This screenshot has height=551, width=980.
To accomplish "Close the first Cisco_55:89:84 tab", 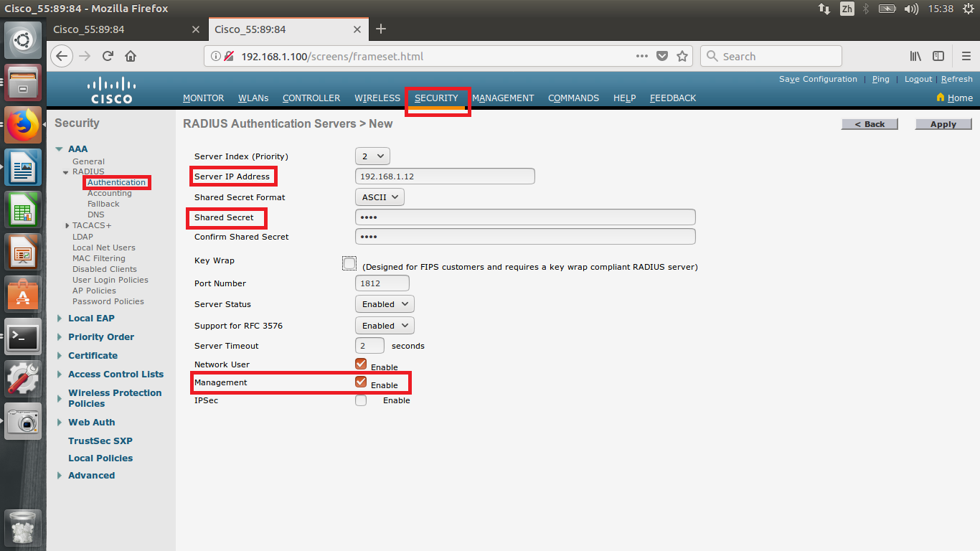I will point(196,29).
